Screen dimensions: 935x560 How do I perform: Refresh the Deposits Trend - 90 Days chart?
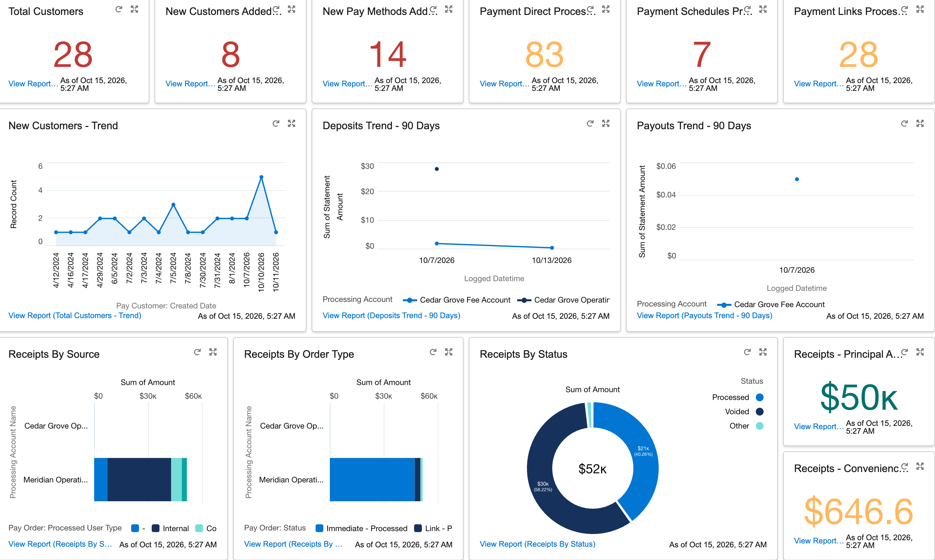(x=590, y=123)
